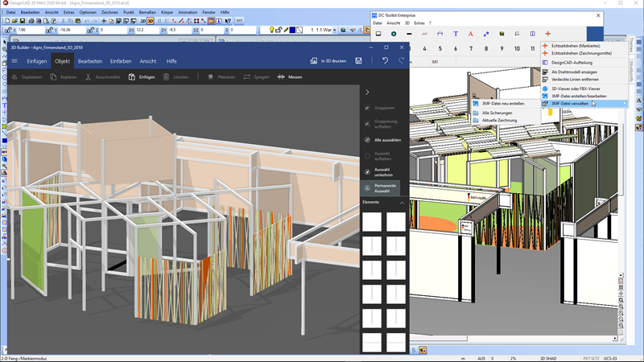Screen dimensions: 644x362
Task: Undo last action in 3D Builder
Action: coord(385,61)
